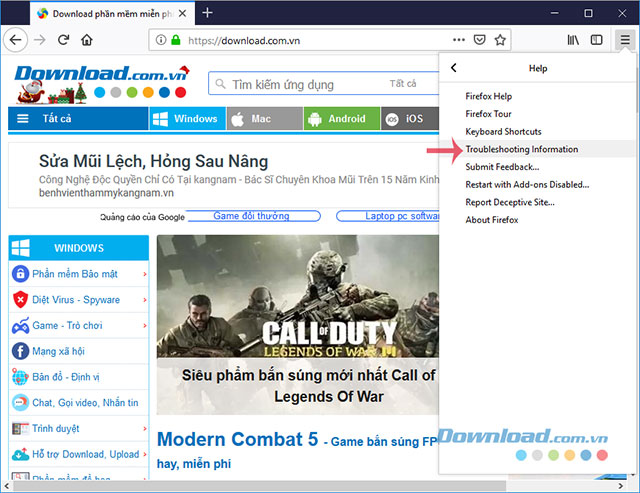This screenshot has height=493, width=640.
Task: Close the Download phần mềm tab
Action: click(x=182, y=13)
